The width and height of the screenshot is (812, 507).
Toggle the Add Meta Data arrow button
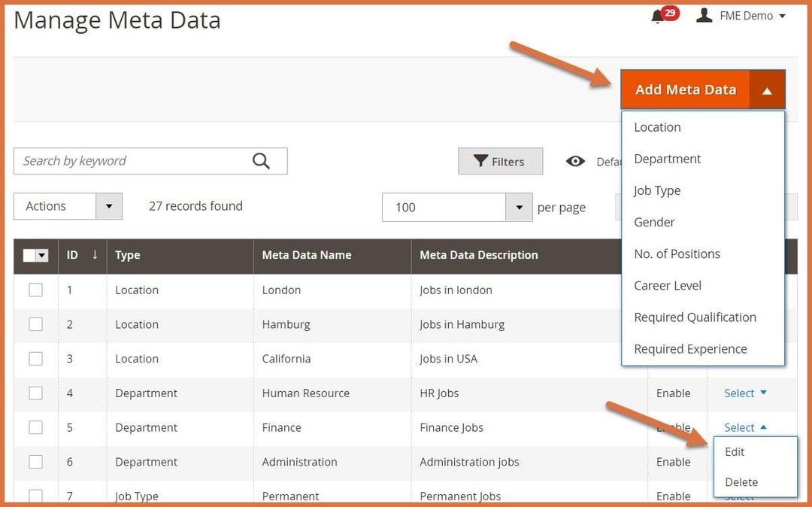tap(767, 90)
